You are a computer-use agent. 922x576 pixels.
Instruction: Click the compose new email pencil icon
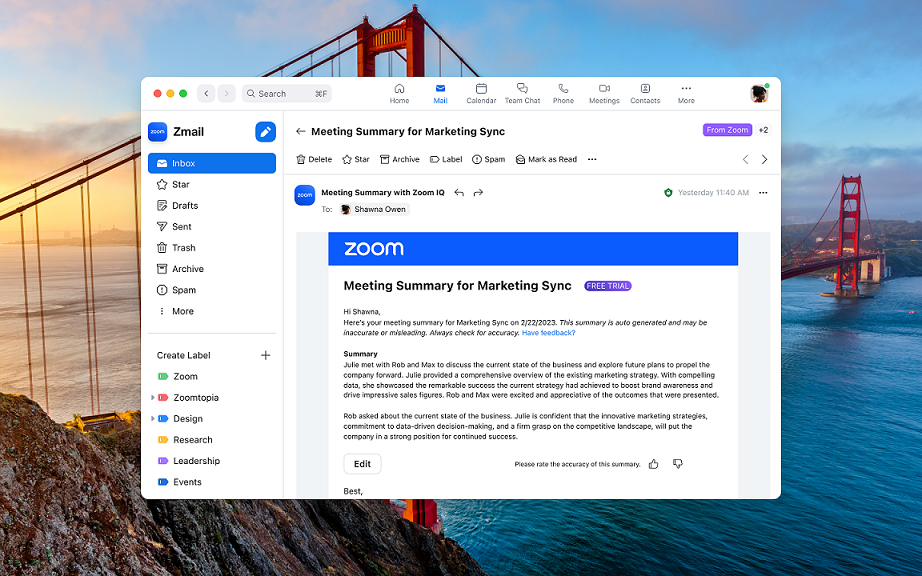(x=265, y=131)
